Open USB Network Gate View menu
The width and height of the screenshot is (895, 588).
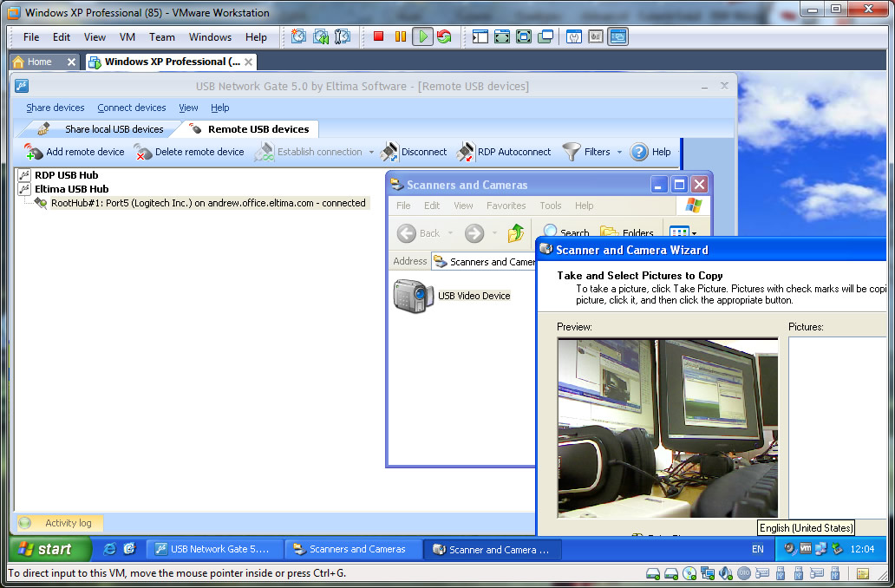(x=188, y=108)
